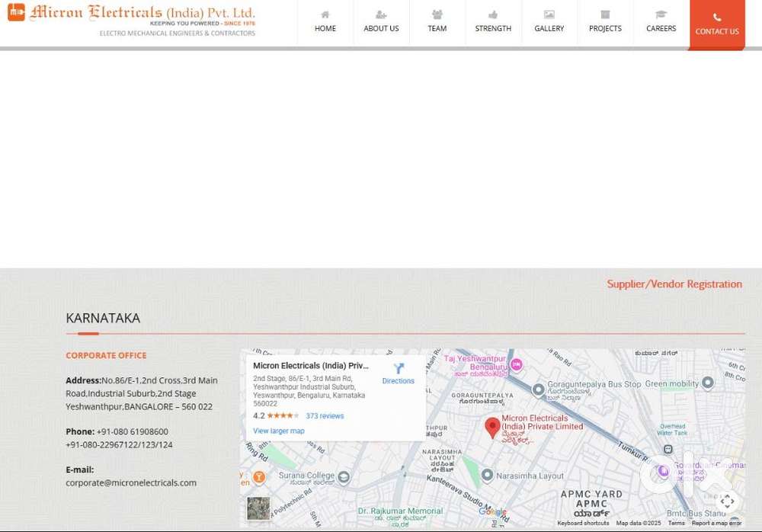This screenshot has height=532, width=762.
Task: Click View larger map link
Action: point(278,431)
